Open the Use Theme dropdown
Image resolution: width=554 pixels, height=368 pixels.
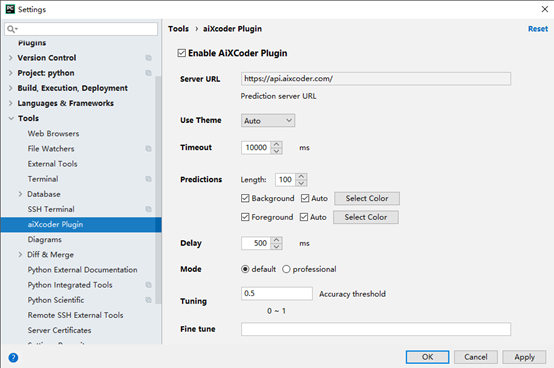pyautogui.click(x=268, y=120)
